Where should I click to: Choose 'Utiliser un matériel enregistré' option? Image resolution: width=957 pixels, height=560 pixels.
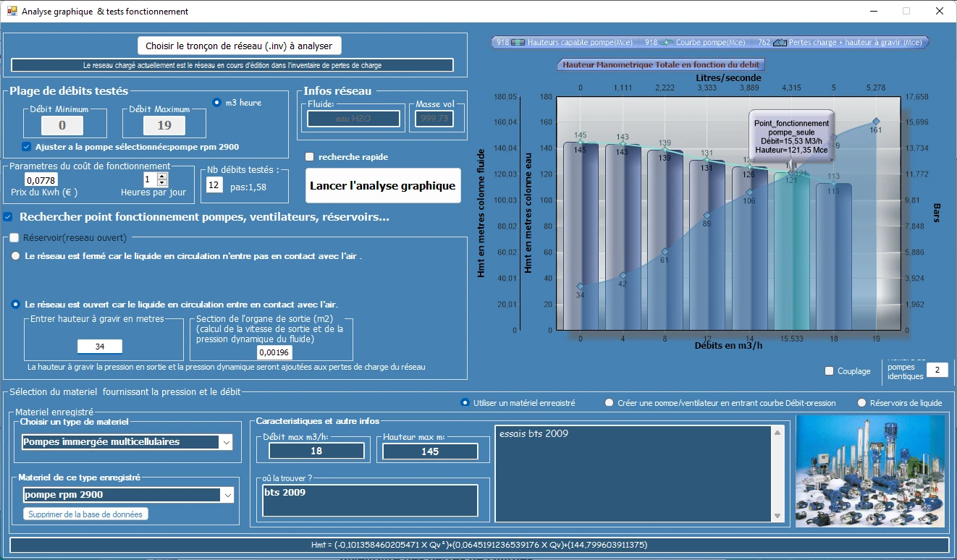(465, 403)
